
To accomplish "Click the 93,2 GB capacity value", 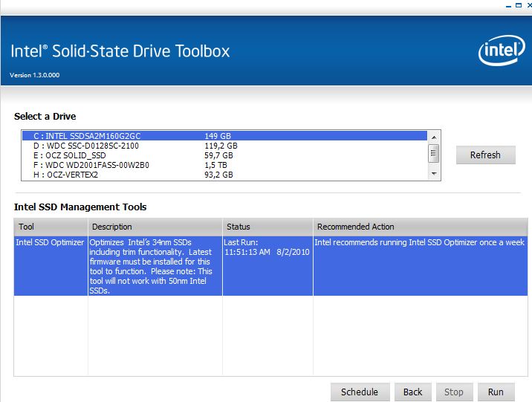I will click(218, 175).
